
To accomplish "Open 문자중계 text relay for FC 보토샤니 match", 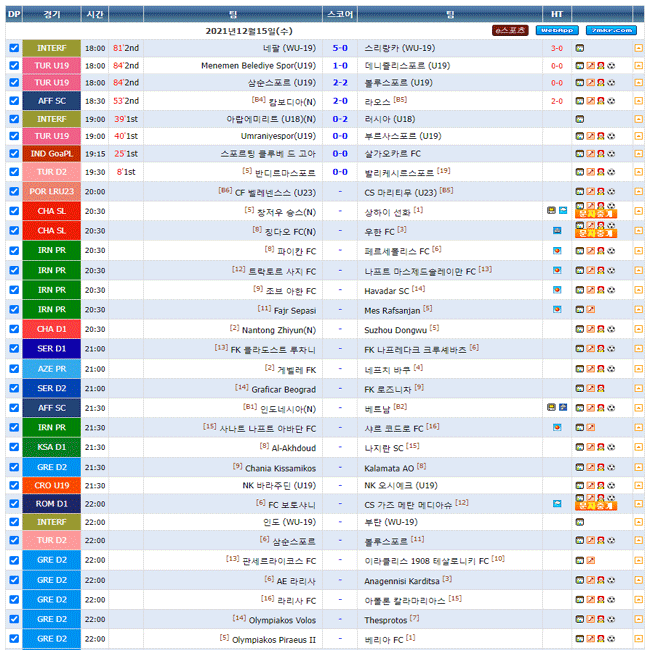I will [x=596, y=506].
